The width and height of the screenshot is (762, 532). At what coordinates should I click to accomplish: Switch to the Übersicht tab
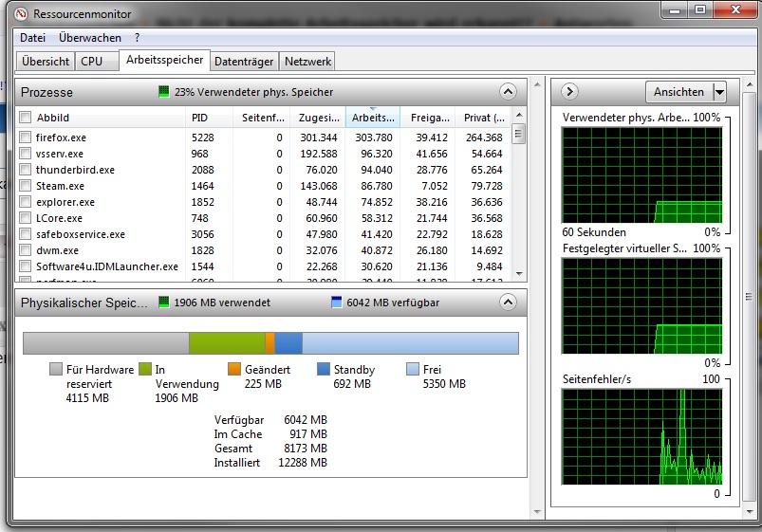tap(46, 62)
